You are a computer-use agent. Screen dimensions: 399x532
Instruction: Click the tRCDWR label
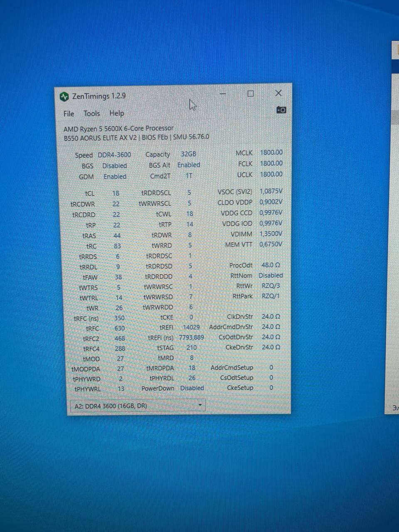click(83, 204)
